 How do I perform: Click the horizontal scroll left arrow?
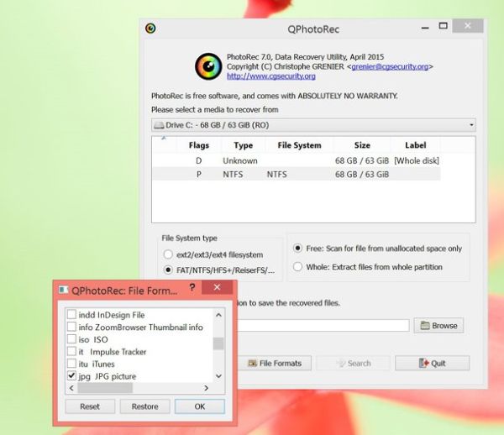[71, 388]
